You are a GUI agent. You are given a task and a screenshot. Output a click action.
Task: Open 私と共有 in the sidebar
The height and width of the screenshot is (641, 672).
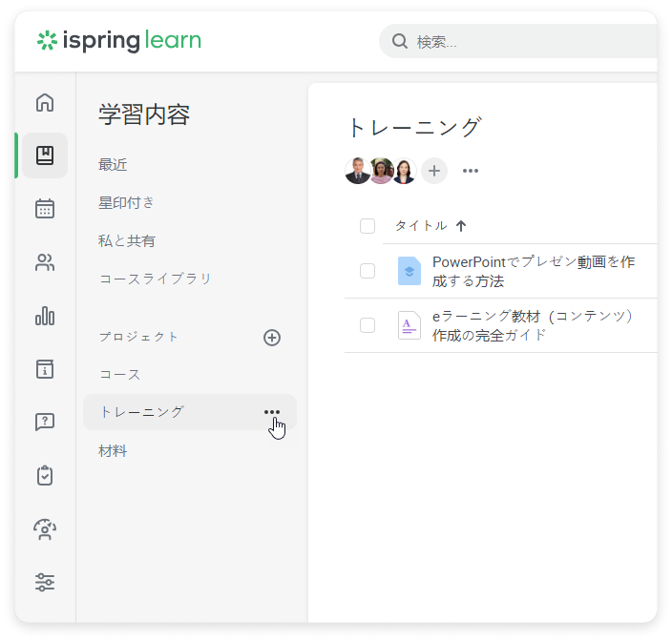pos(127,240)
